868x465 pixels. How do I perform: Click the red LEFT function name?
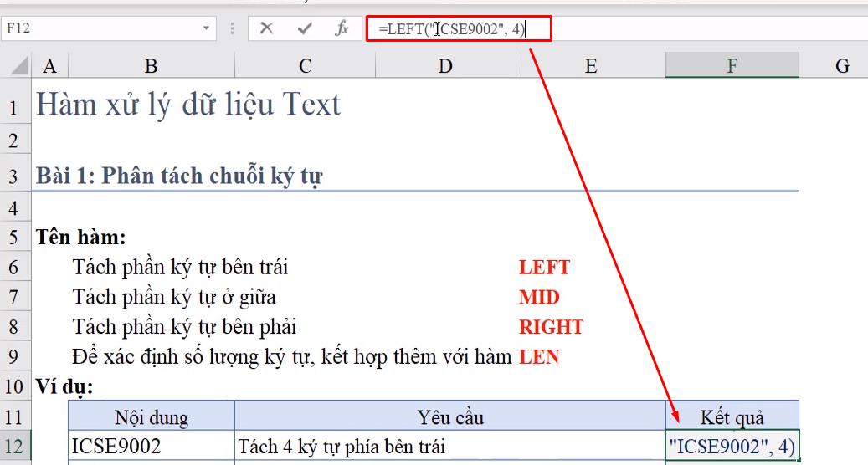click(544, 268)
